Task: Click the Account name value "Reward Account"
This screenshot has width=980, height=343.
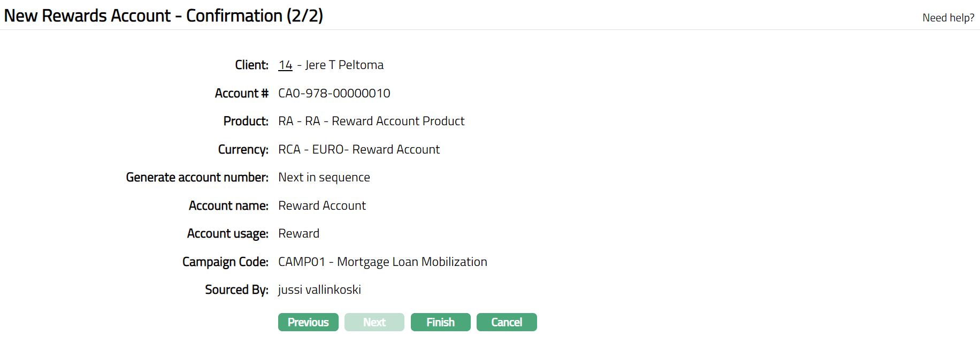Action: click(x=322, y=205)
